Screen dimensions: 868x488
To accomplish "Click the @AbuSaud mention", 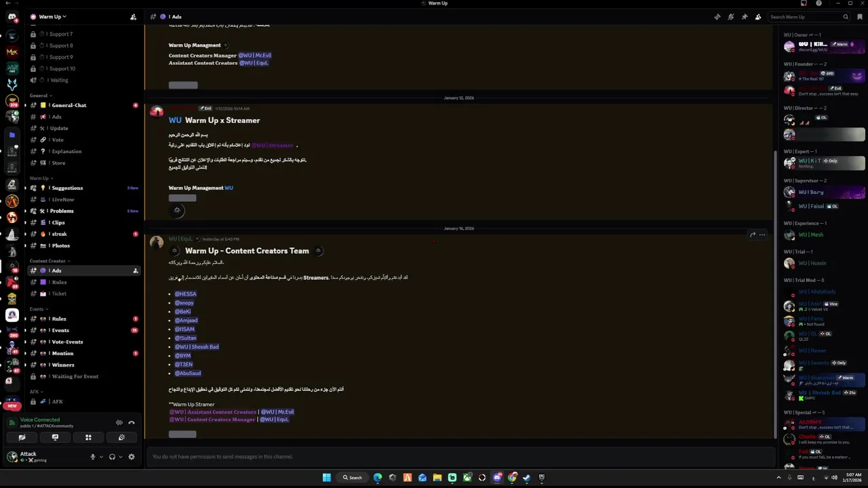I will (188, 373).
